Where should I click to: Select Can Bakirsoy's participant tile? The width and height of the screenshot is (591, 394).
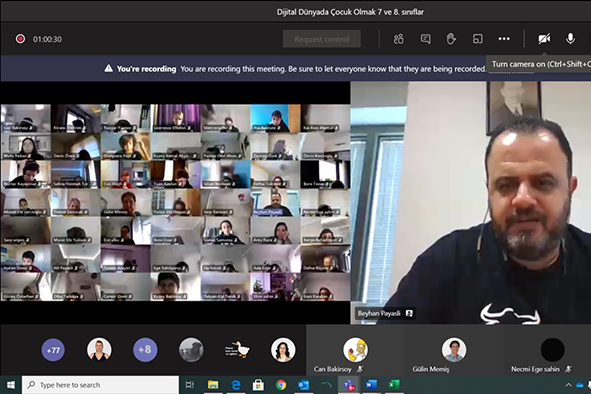coord(355,354)
